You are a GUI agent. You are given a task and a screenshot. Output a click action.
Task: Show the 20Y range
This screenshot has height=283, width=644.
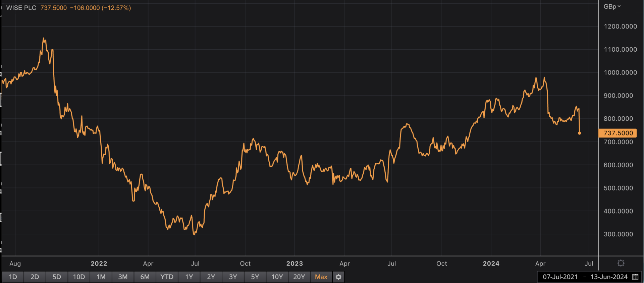299,277
